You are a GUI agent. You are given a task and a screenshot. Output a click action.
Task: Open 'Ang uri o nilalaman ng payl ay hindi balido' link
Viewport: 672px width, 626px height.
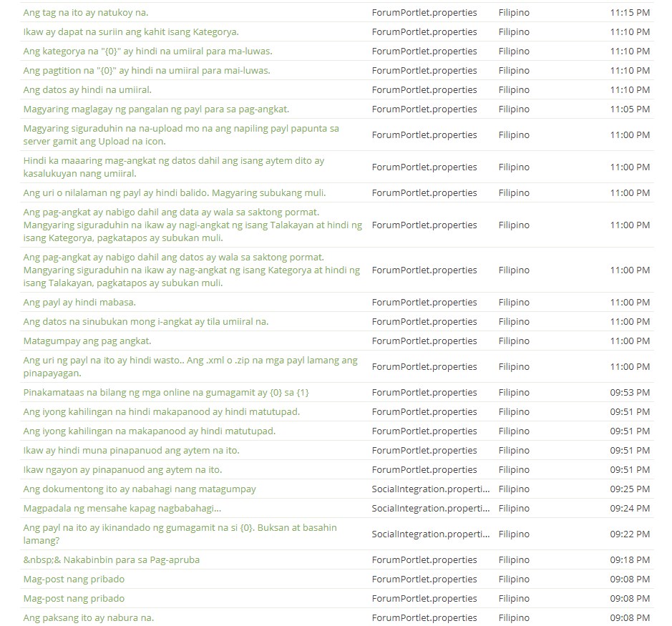click(175, 193)
